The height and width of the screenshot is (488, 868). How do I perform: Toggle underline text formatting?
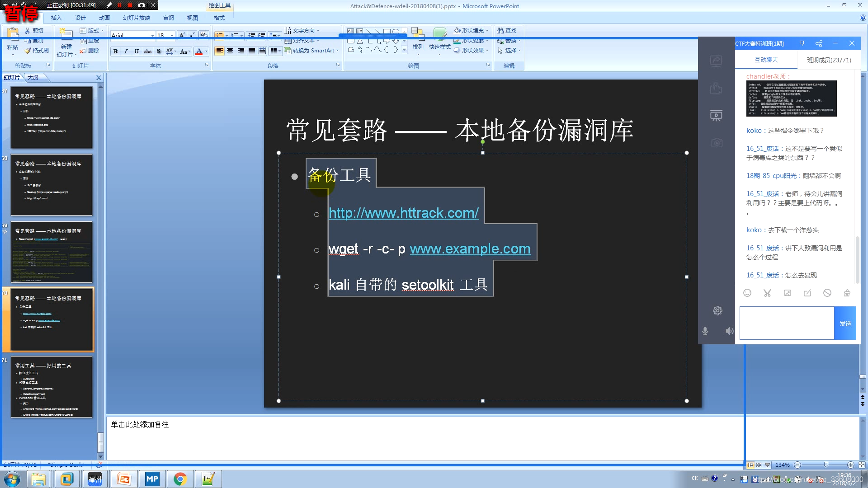[137, 52]
